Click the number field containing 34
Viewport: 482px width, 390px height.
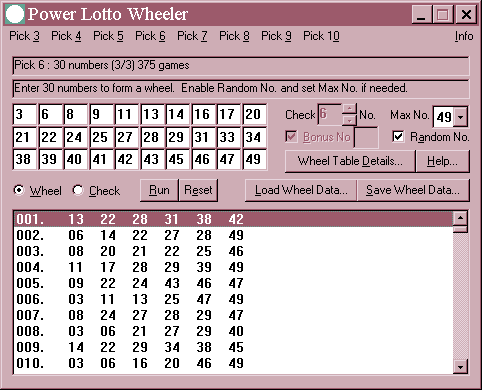click(x=255, y=137)
